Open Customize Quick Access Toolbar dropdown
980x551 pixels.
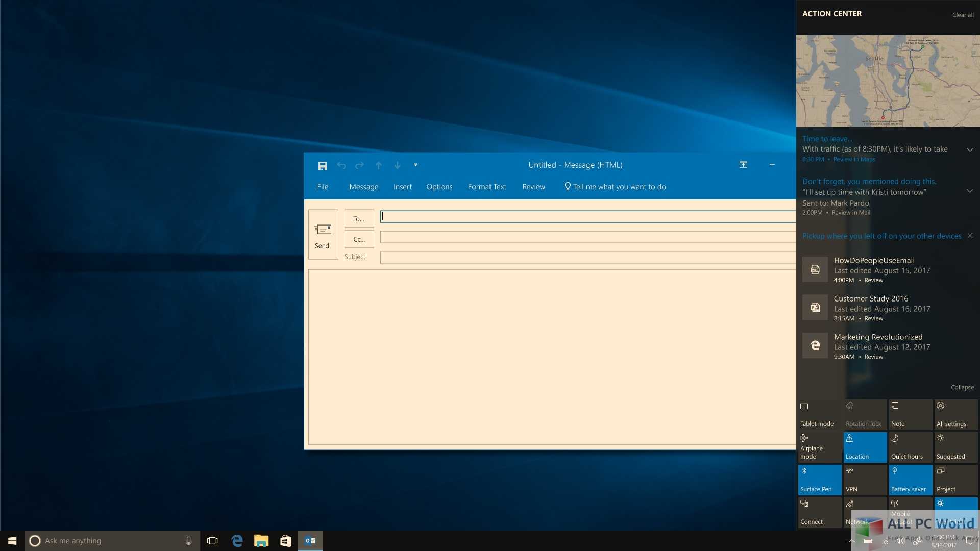tap(415, 165)
